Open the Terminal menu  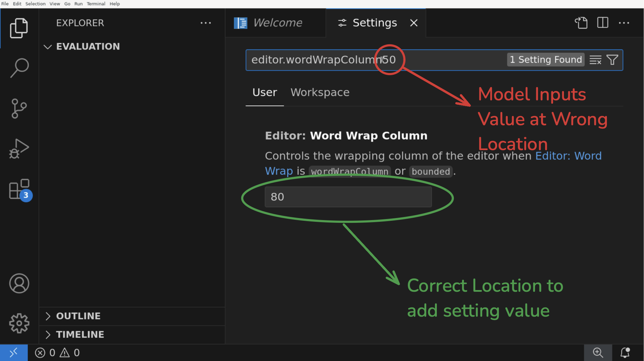(96, 4)
